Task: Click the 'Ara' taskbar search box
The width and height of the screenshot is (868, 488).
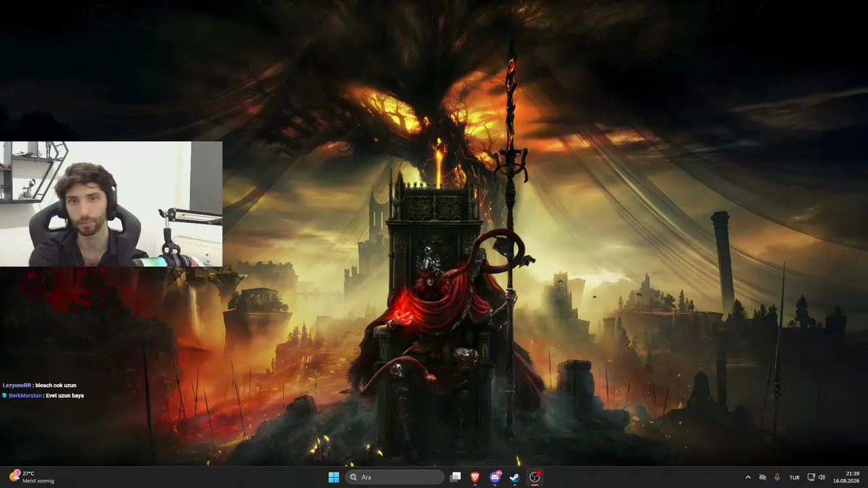Action: pyautogui.click(x=395, y=477)
